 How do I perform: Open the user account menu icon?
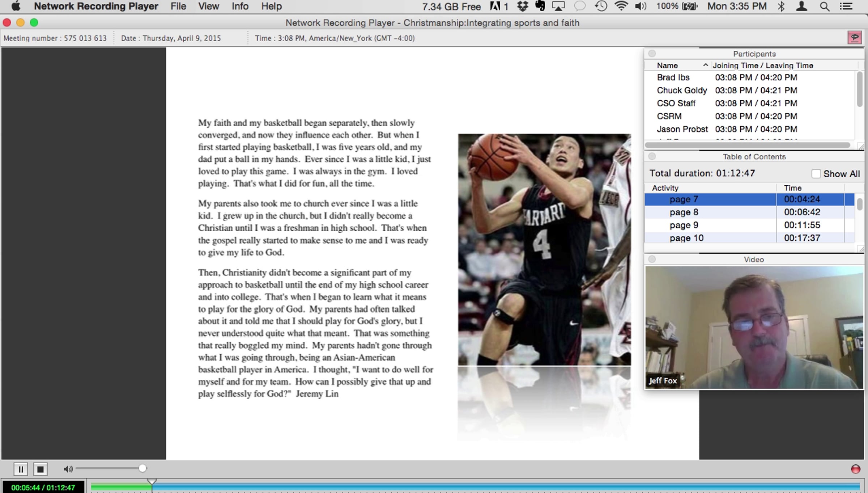802,6
